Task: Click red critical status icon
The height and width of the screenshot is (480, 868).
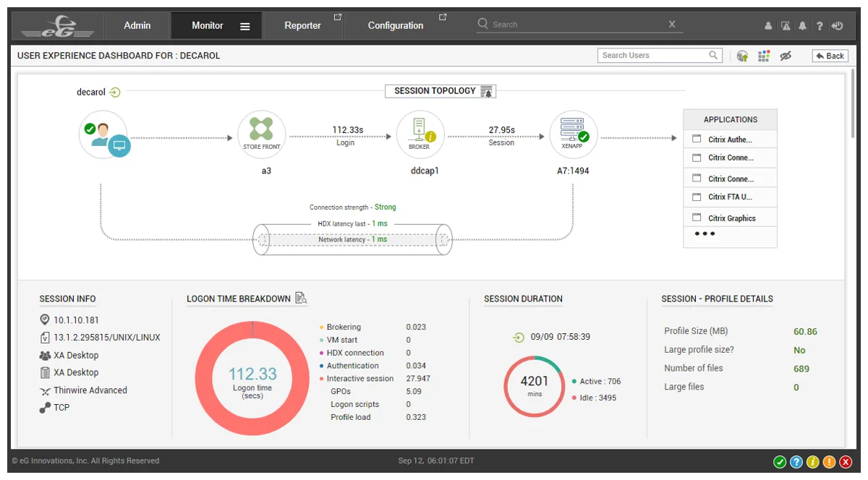Action: coord(846,462)
